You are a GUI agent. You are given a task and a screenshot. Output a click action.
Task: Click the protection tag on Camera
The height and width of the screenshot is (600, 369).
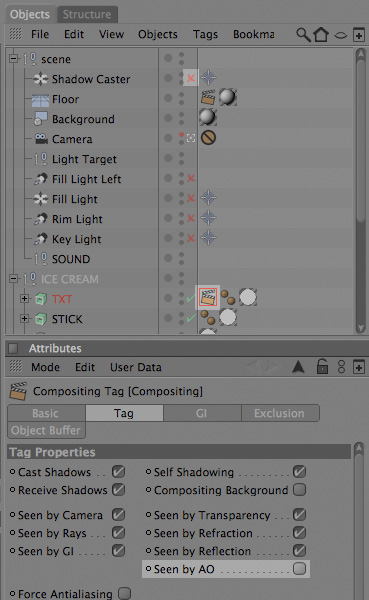pos(208,138)
